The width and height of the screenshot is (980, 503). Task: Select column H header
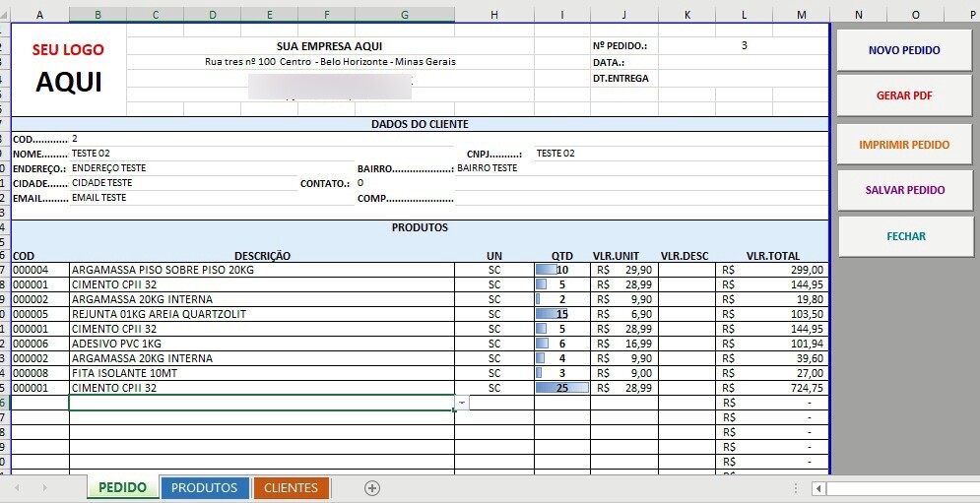[x=493, y=15]
